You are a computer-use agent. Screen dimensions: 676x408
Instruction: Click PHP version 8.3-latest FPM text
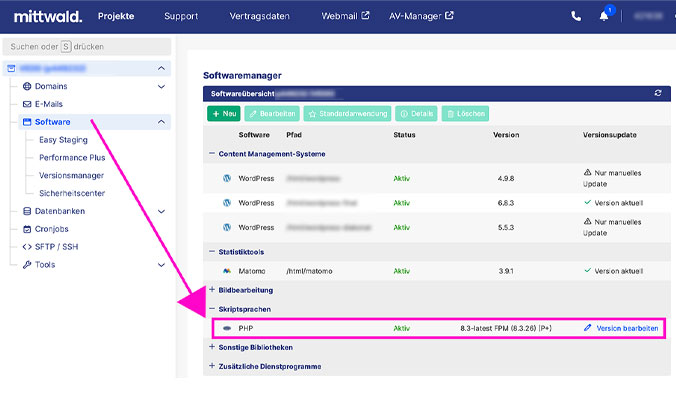click(506, 328)
